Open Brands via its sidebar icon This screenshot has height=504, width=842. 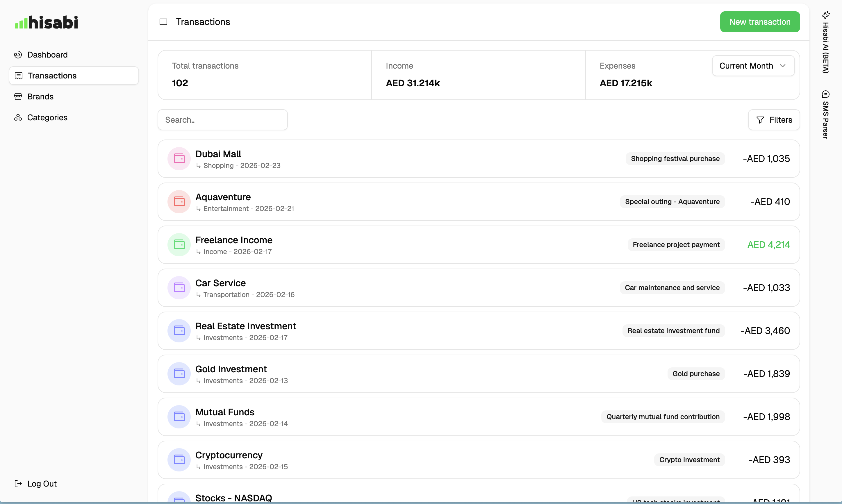[18, 96]
